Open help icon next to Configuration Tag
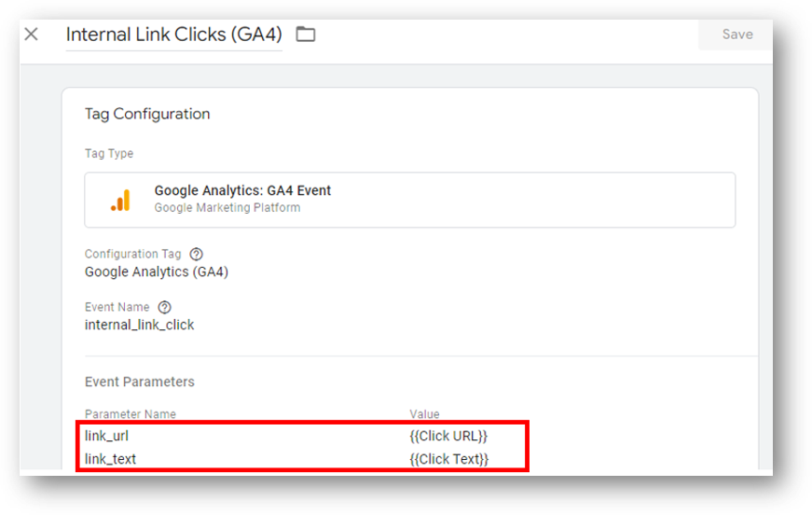 coord(197,255)
